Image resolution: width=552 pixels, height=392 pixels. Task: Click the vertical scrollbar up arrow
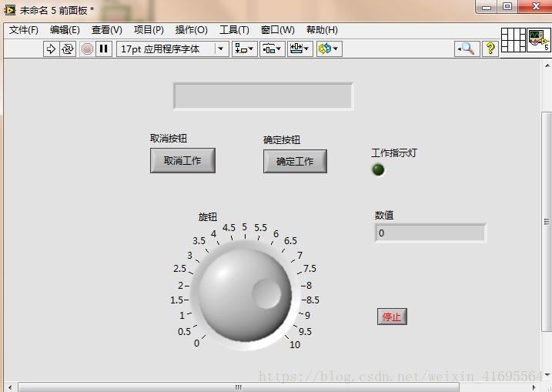547,65
